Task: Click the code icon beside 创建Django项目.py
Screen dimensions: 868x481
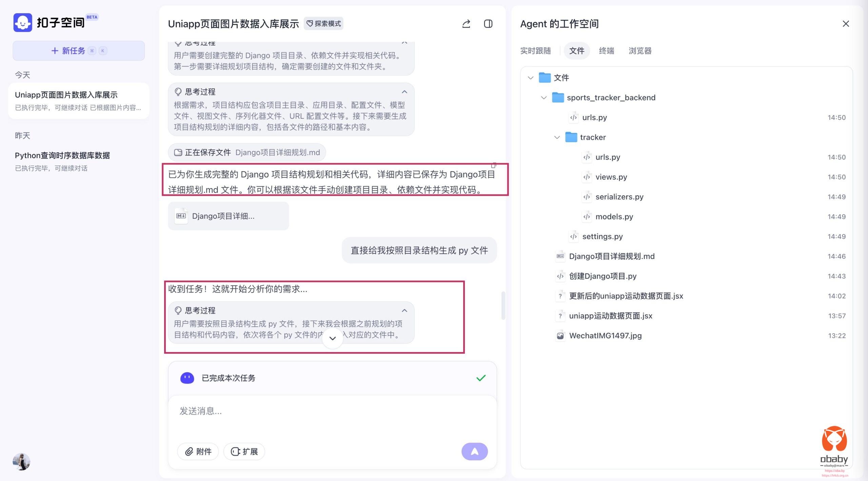Action: point(560,276)
